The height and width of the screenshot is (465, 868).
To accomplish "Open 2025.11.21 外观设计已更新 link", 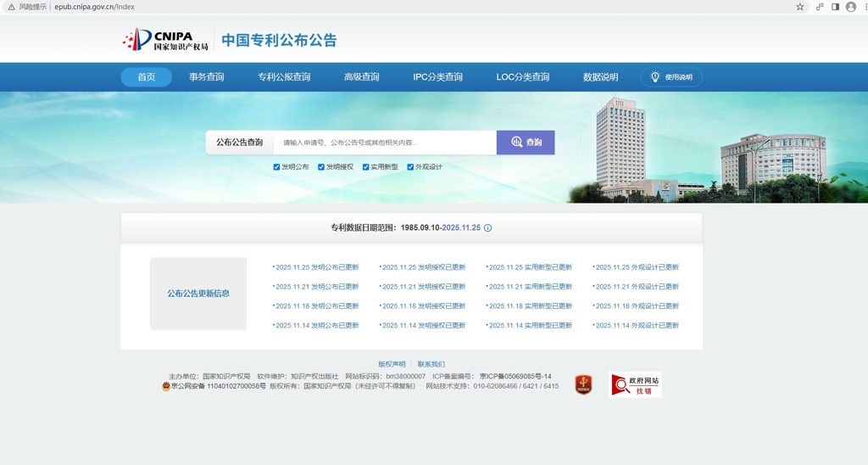I will [x=637, y=287].
